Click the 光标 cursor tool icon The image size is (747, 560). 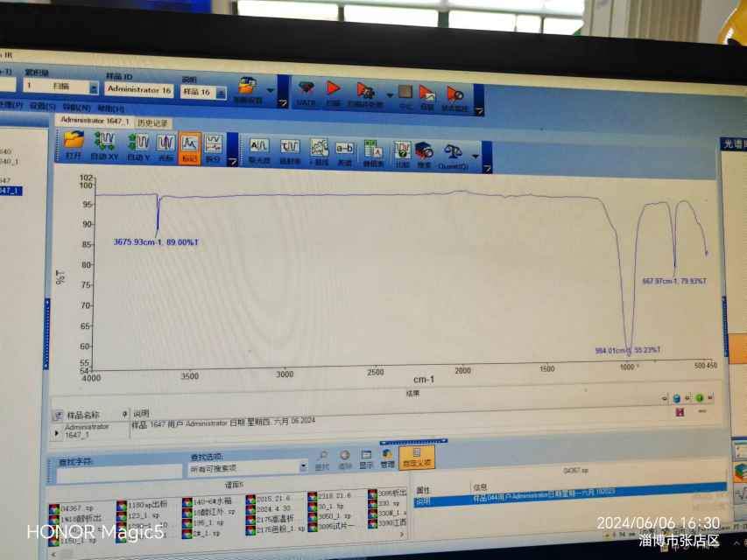pyautogui.click(x=165, y=143)
